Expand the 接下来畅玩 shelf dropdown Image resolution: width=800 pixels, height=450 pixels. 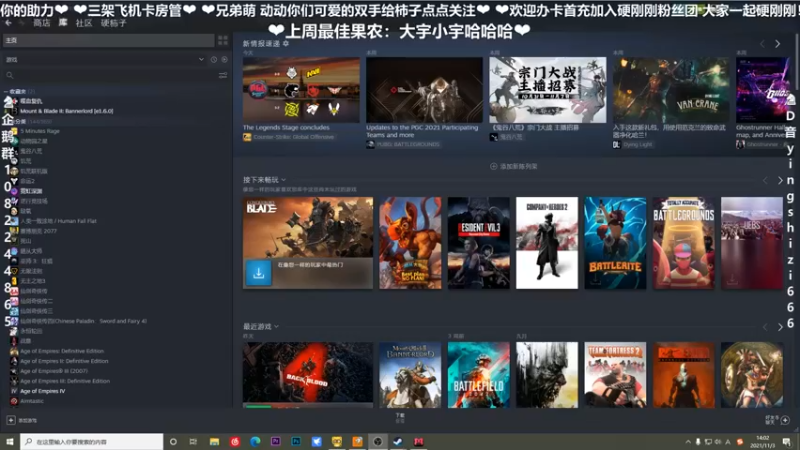[283, 180]
